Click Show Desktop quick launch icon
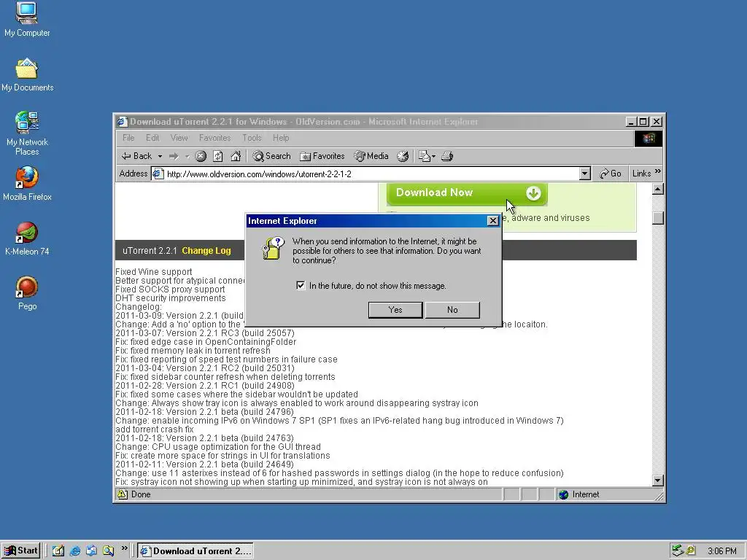The height and width of the screenshot is (560, 747). pyautogui.click(x=58, y=551)
